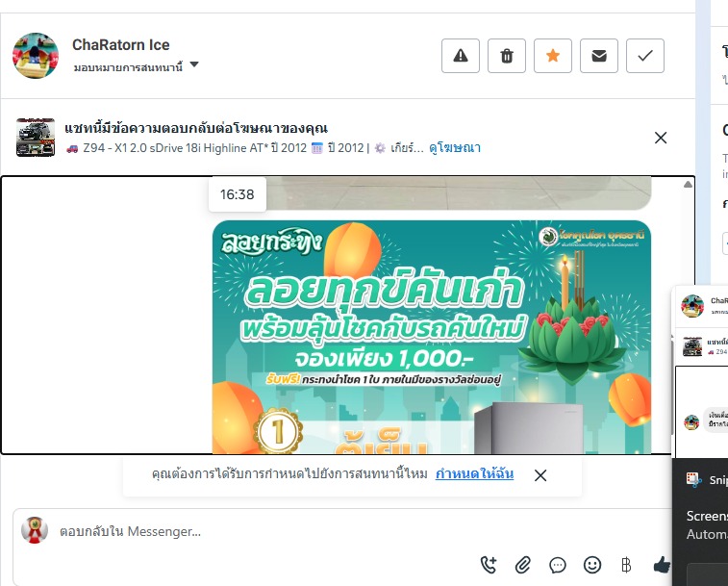Viewport: 728px width, 586px height.
Task: Click the กำหนดให้ฉัน assign-to-me link
Action: [474, 473]
